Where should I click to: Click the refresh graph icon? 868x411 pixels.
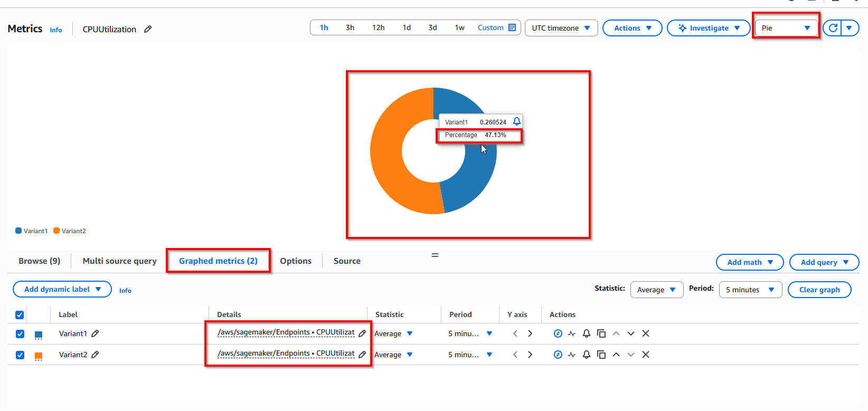point(833,28)
